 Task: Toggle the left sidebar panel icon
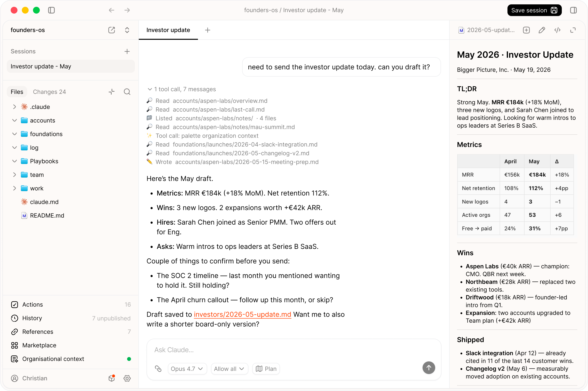(51, 10)
